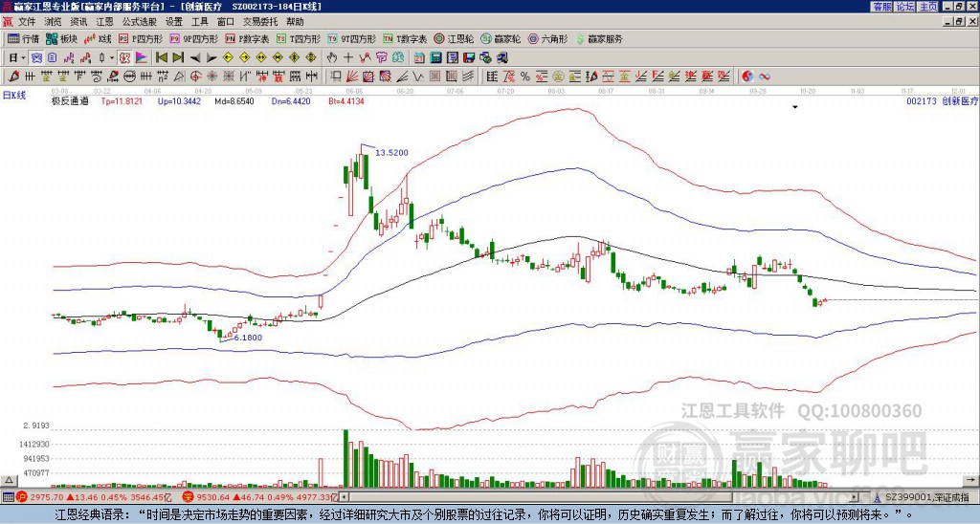Click the black left arrow icon
The height and width of the screenshot is (524, 980).
(x=195, y=58)
